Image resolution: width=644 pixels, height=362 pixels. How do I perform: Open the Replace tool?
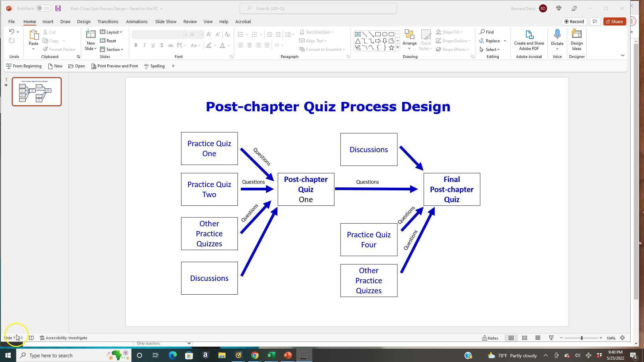pos(491,41)
